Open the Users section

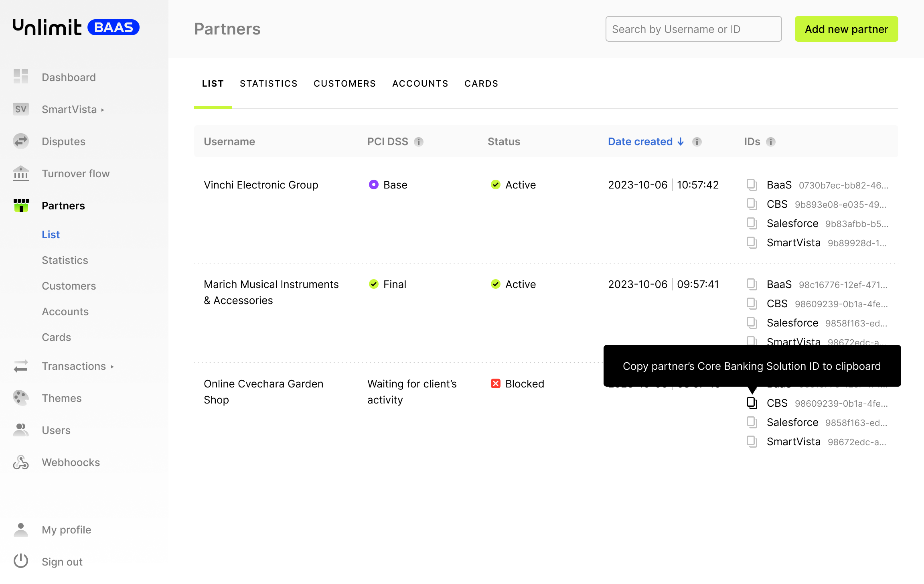click(56, 430)
